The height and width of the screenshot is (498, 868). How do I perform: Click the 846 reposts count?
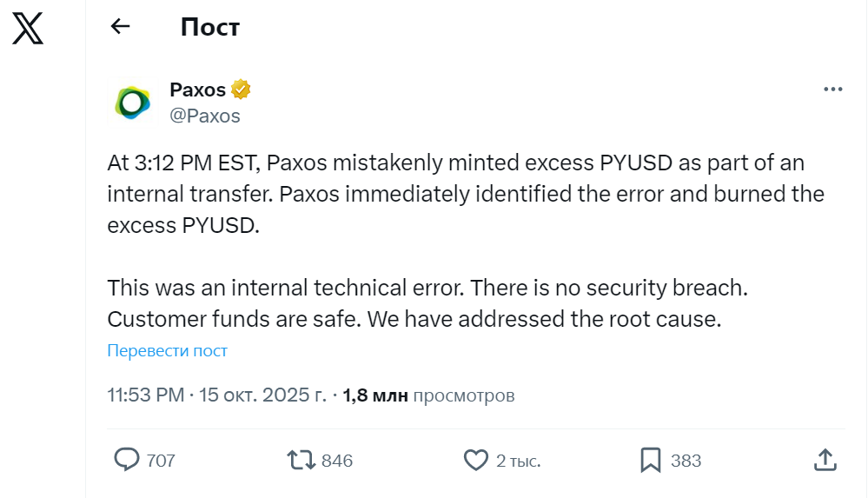coord(337,461)
